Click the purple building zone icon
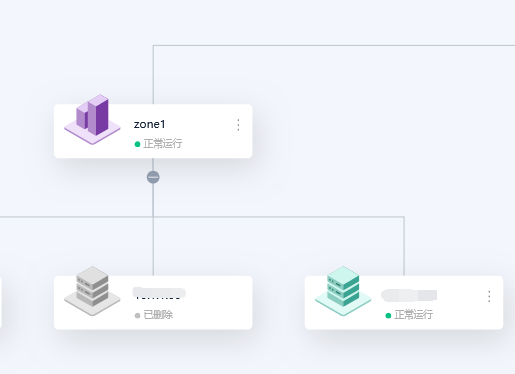Screen dimensions: 515x374 pyautogui.click(x=92, y=119)
